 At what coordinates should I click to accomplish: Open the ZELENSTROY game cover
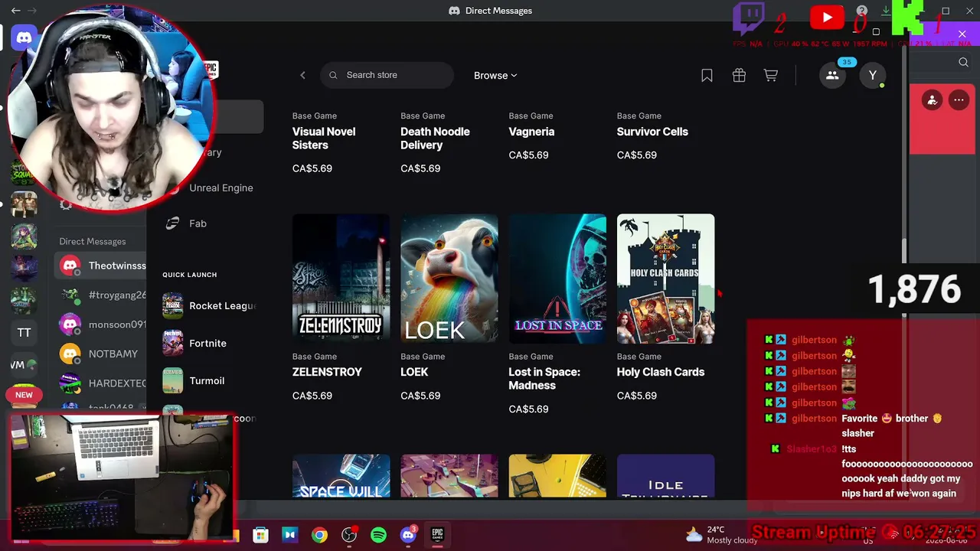341,279
